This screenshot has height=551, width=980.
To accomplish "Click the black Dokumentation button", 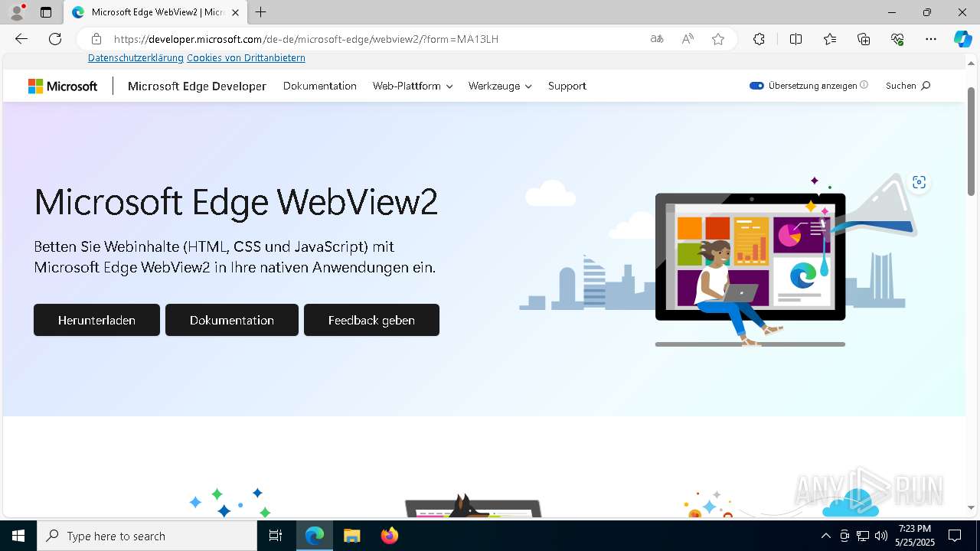I will pos(232,320).
